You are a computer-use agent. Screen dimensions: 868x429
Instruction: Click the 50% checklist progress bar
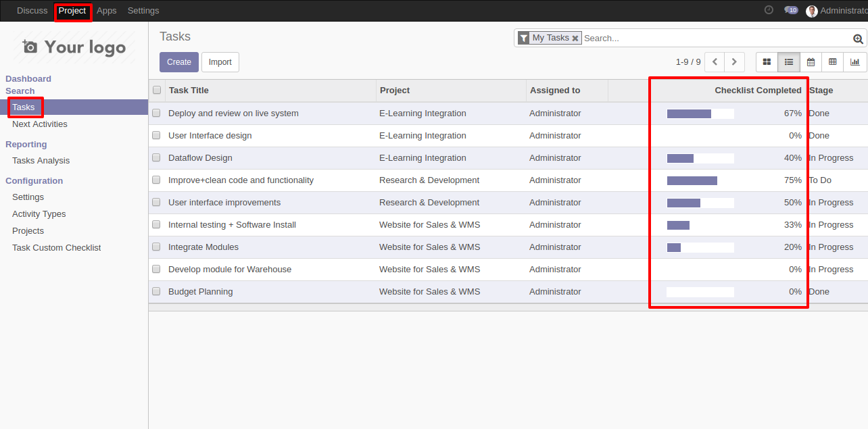(x=700, y=203)
